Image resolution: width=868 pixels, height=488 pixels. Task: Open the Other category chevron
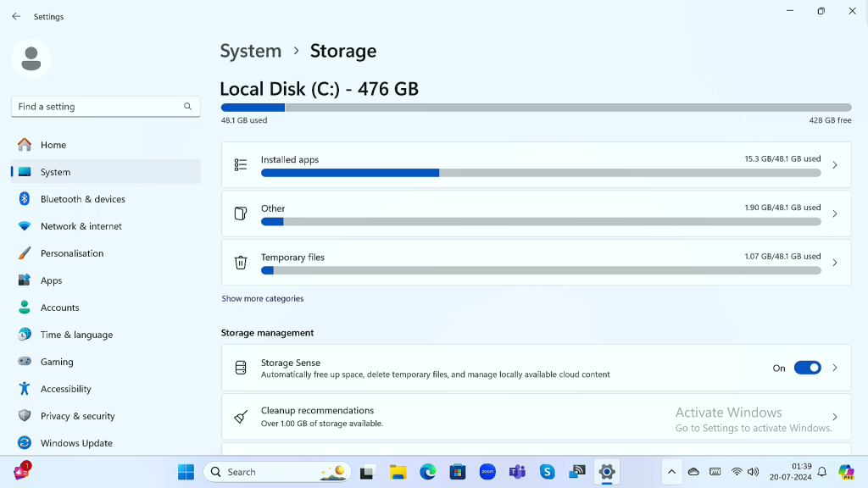tap(835, 213)
